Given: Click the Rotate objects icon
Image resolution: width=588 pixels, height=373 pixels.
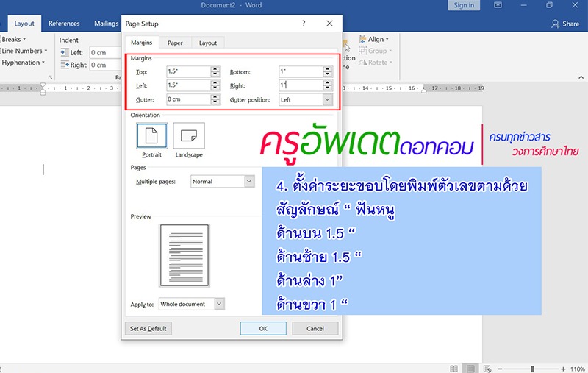Looking at the screenshot, I should coord(362,63).
